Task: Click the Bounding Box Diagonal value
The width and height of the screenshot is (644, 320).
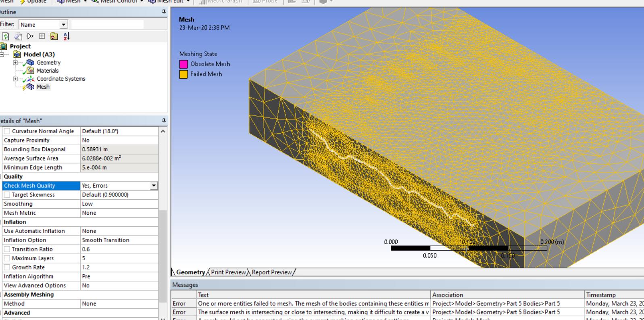Action: click(119, 149)
